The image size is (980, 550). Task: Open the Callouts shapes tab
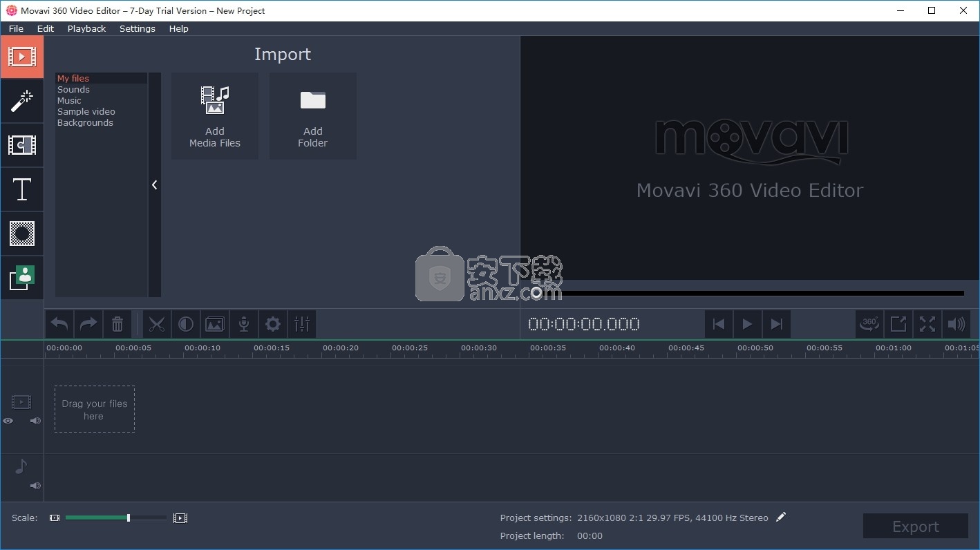tap(22, 234)
